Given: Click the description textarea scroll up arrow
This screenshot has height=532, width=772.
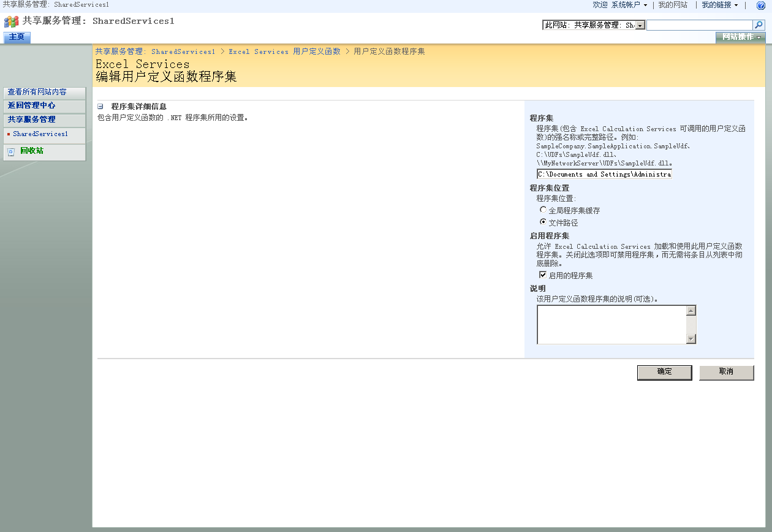Looking at the screenshot, I should pyautogui.click(x=691, y=311).
